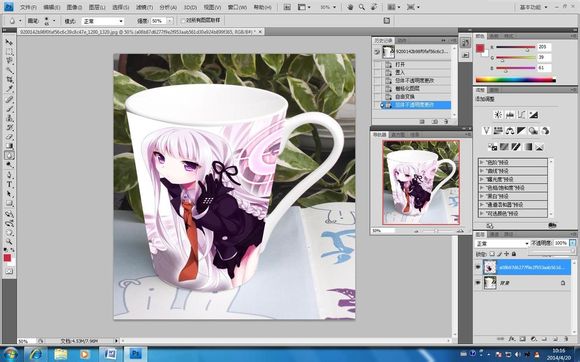Open Internet Explorer from the taskbar
This screenshot has height=362, width=580.
(36, 354)
